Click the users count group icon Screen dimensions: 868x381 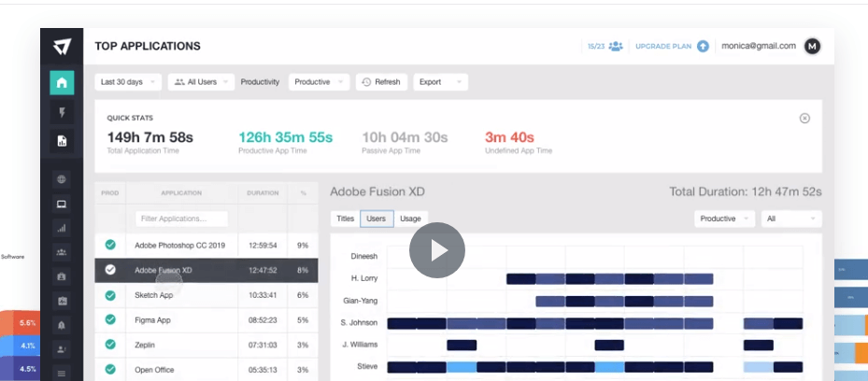point(616,47)
